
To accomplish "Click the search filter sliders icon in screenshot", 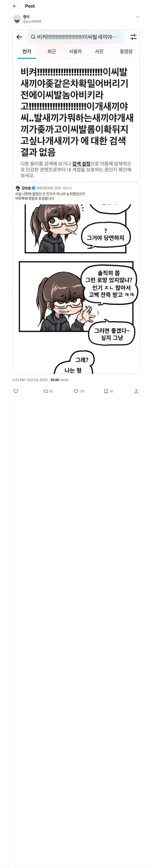I will [x=134, y=37].
